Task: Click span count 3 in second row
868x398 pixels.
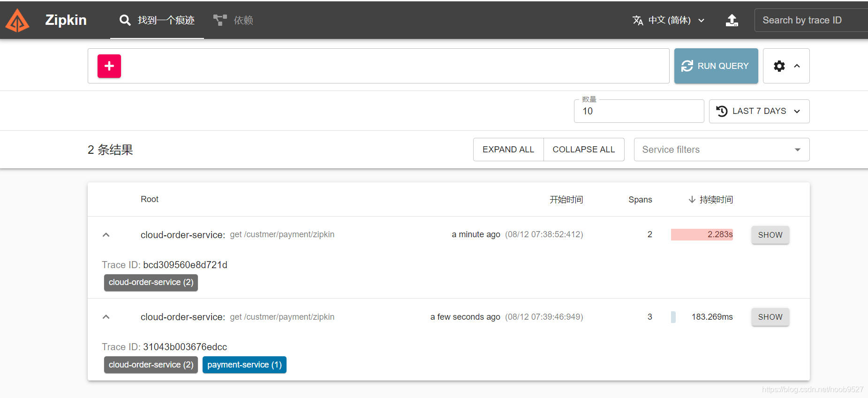Action: (650, 317)
